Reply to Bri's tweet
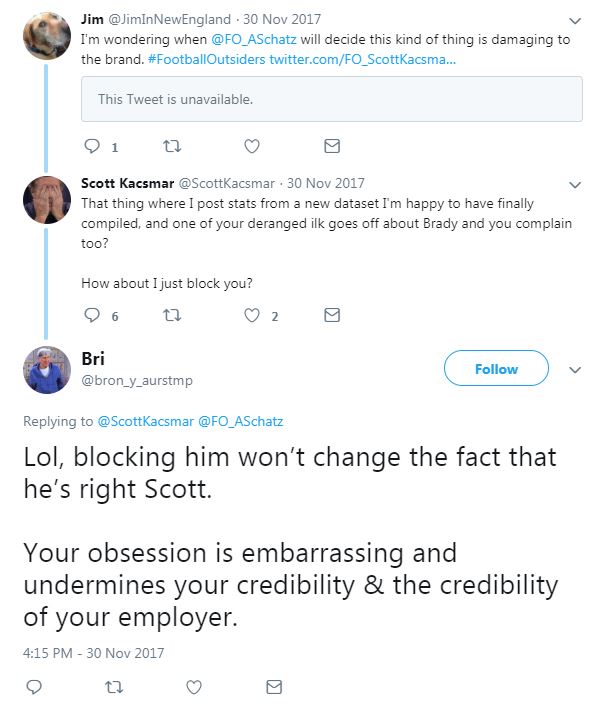Screen dimensions: 611x710 [x=33, y=687]
